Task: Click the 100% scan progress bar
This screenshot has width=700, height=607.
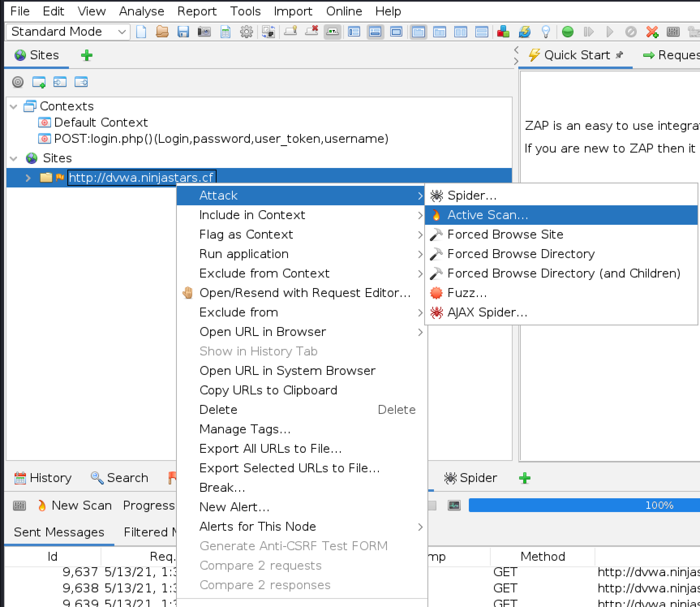Action: pos(584,505)
